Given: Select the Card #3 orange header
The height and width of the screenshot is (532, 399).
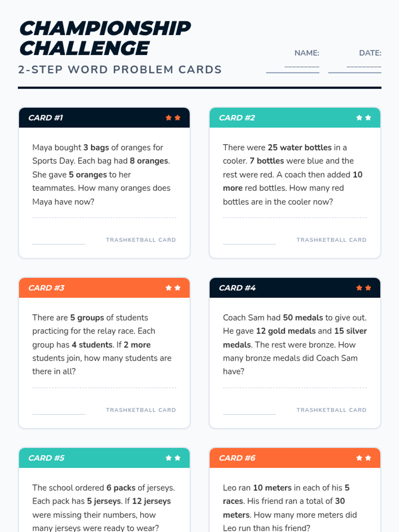Looking at the screenshot, I should click(x=104, y=288).
